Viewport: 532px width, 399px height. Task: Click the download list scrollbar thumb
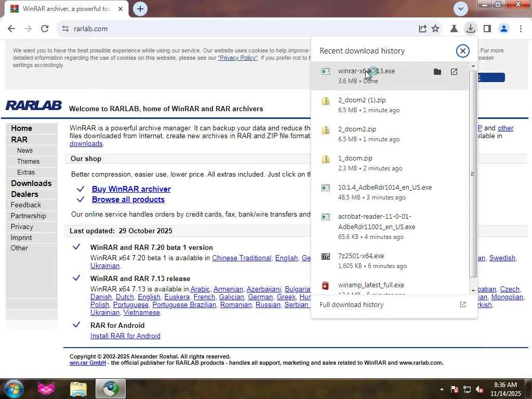473,174
